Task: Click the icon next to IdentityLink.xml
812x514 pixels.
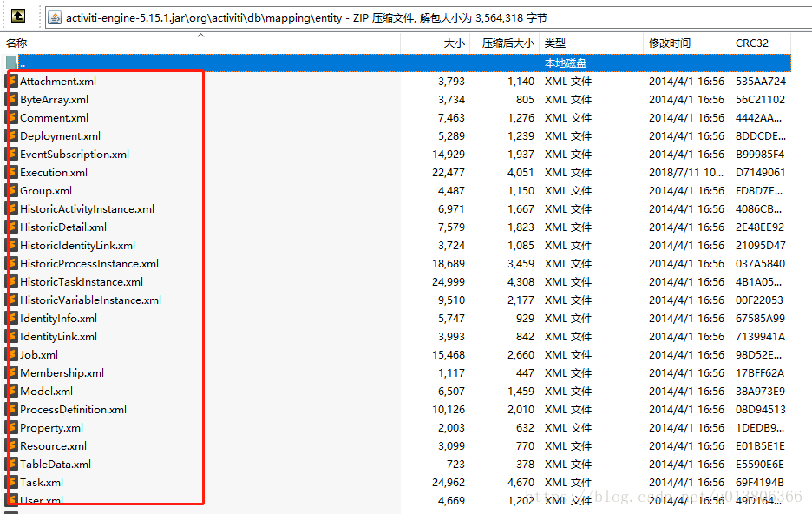Action: (x=11, y=336)
